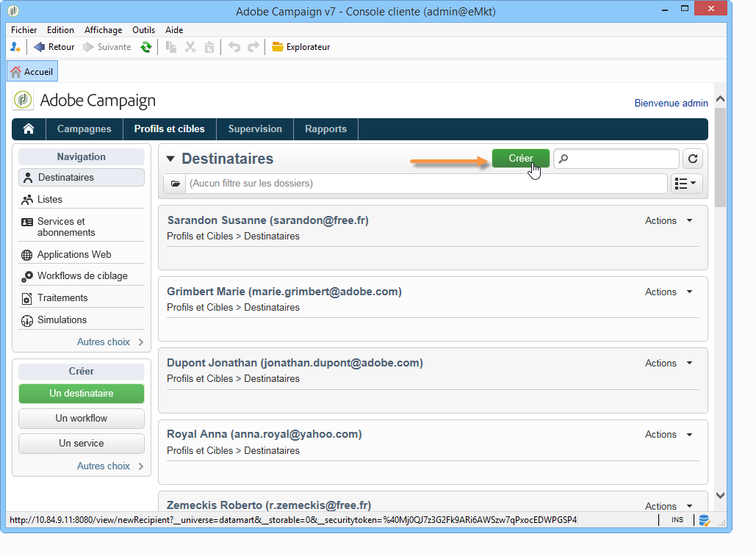Click the Suivante forward button
Viewport: 756px width, 556px height.
107,47
